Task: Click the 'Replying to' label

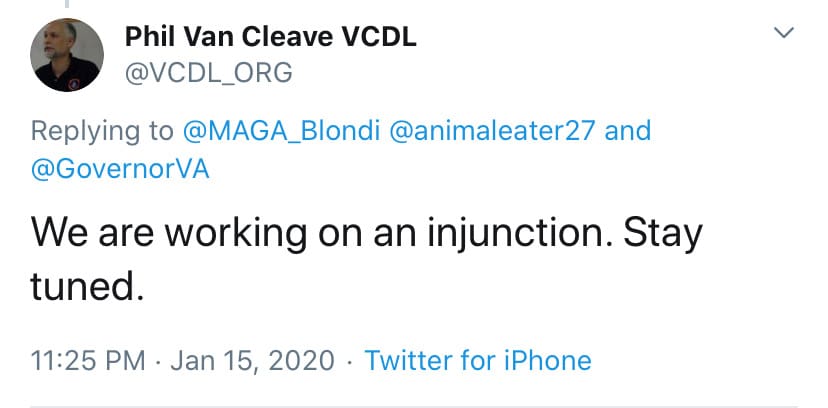Action: 101,131
